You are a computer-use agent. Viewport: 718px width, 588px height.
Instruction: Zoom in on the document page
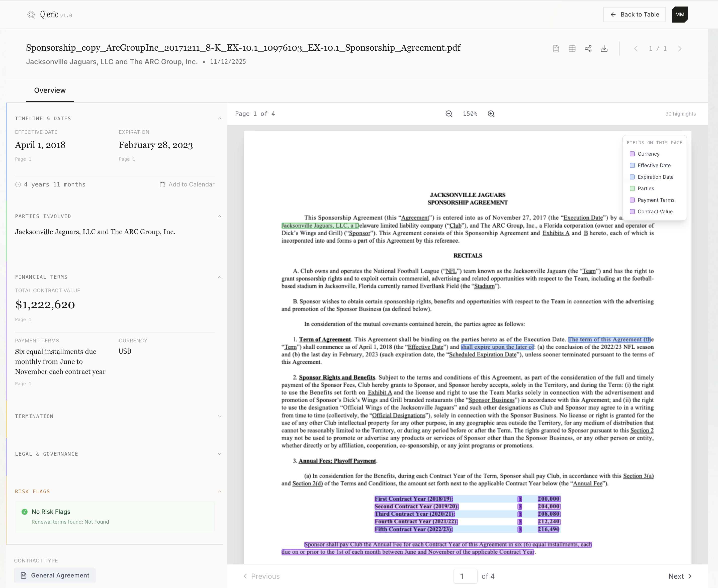tap(491, 114)
